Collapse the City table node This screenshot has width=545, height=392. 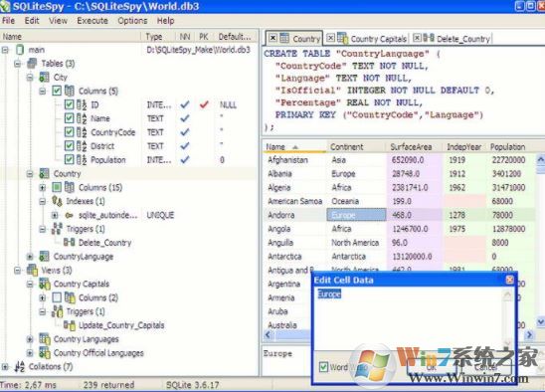30,78
